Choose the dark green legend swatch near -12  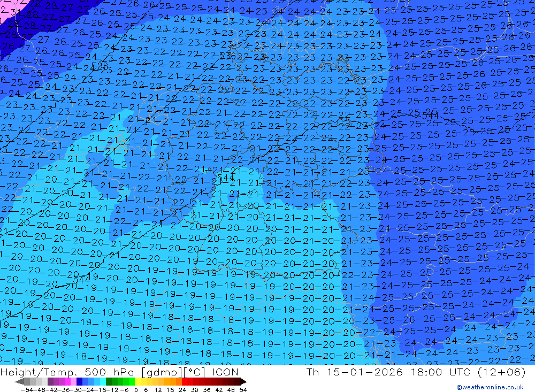coord(109,382)
